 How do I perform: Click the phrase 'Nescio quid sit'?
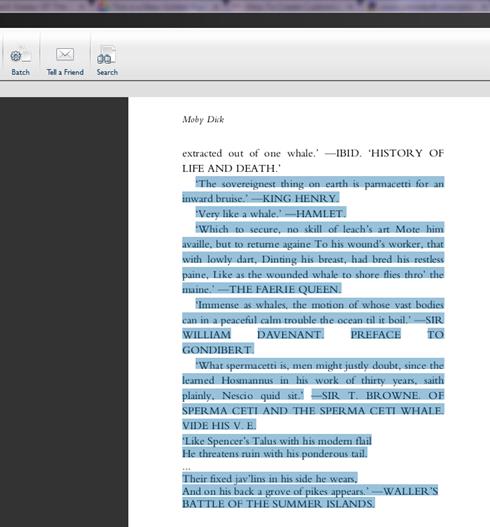click(261, 396)
